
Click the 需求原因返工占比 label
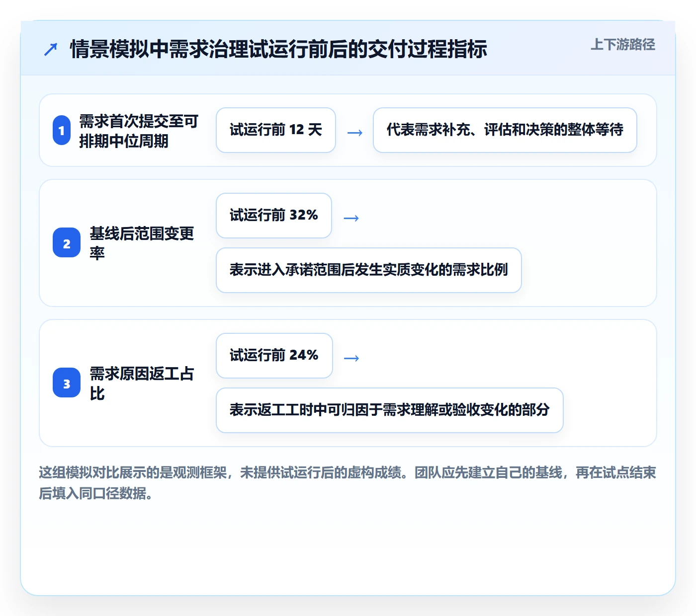click(142, 383)
